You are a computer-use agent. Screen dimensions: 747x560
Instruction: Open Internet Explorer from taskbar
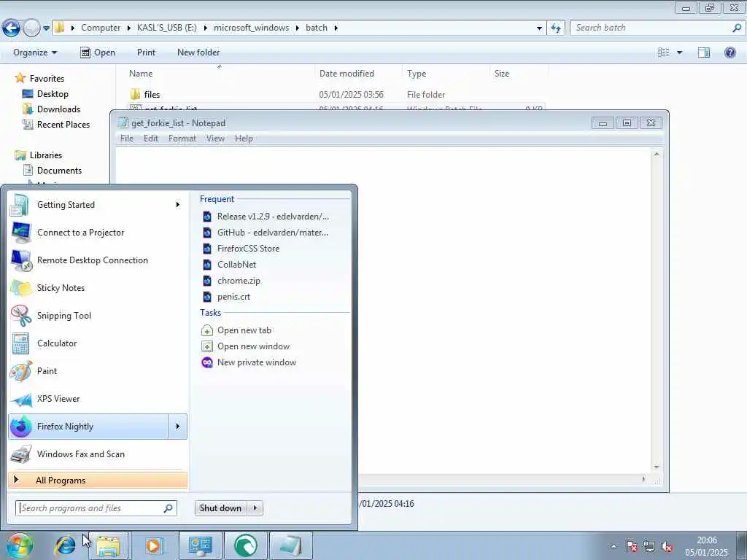(x=65, y=545)
